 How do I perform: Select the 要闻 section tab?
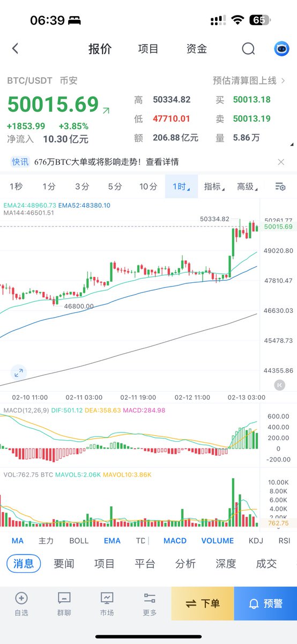click(x=64, y=563)
